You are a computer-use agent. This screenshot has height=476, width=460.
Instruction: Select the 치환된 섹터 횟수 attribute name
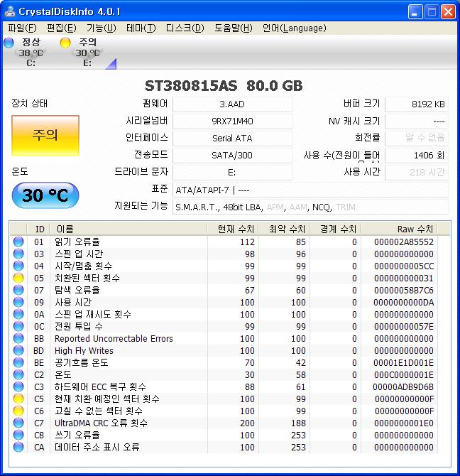(87, 278)
